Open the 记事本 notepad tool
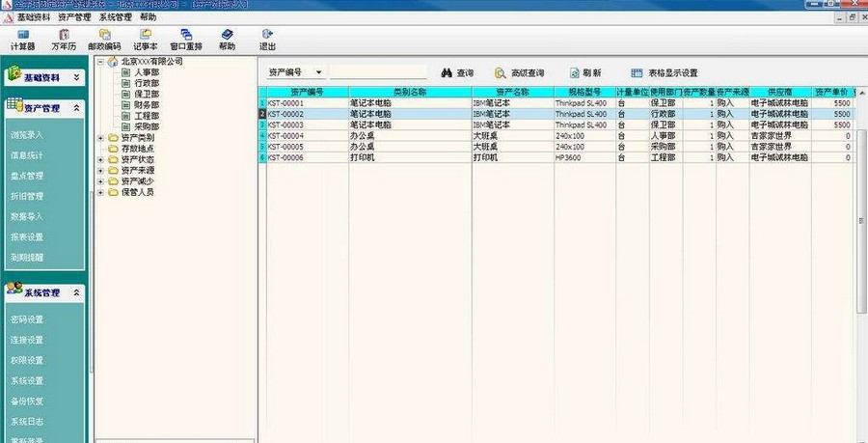This screenshot has width=868, height=443. click(145, 40)
